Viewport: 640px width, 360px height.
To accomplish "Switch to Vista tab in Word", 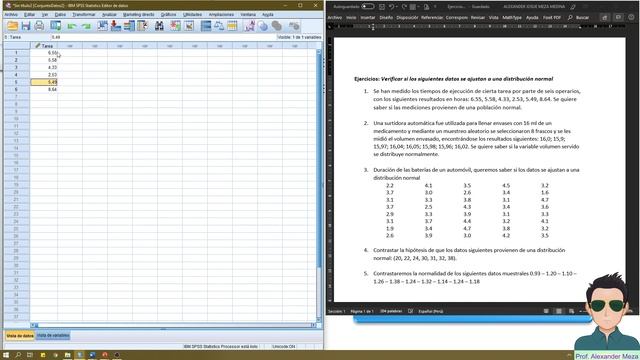I will coord(493,18).
